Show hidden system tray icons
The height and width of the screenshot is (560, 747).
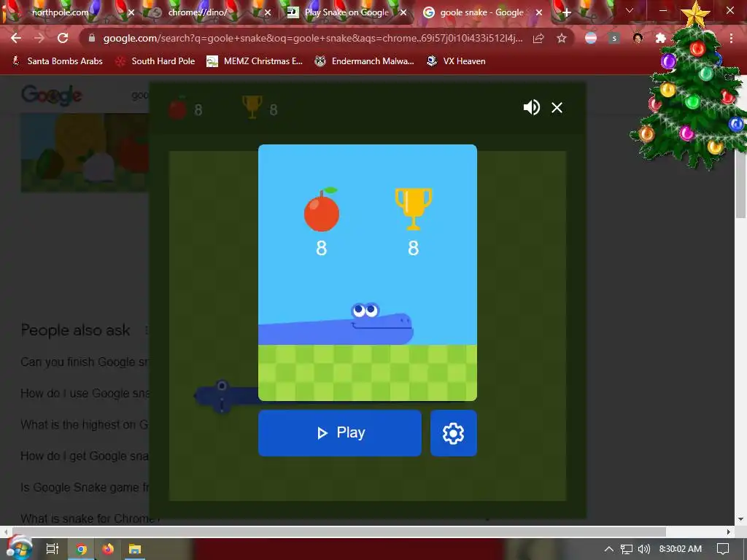pyautogui.click(x=609, y=549)
